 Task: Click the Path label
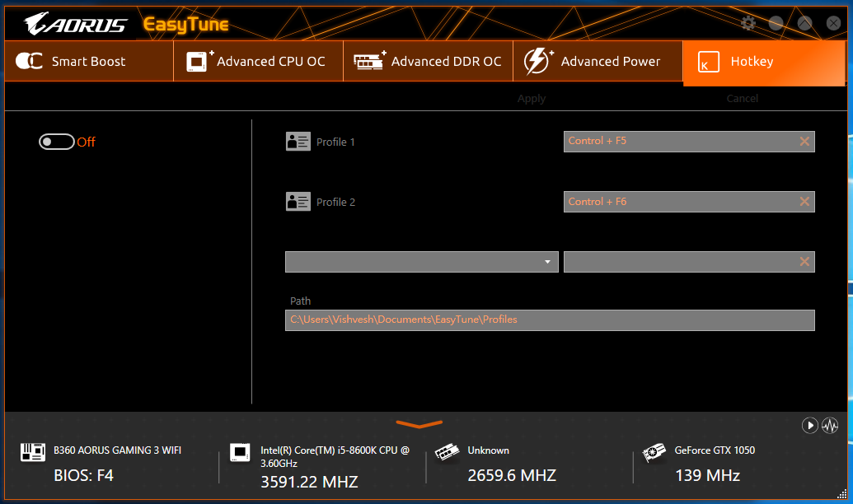coord(300,301)
